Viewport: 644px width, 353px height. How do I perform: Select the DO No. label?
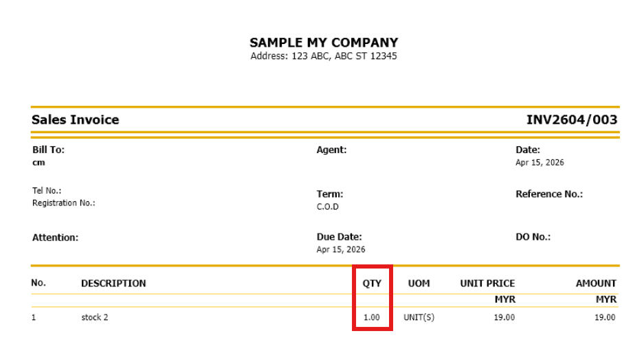pos(533,237)
